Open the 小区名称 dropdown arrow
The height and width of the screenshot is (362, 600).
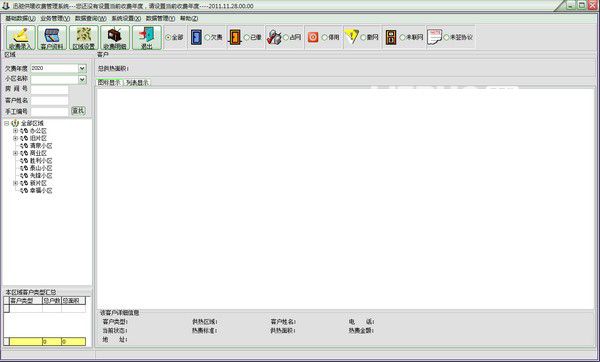pyautogui.click(x=82, y=79)
